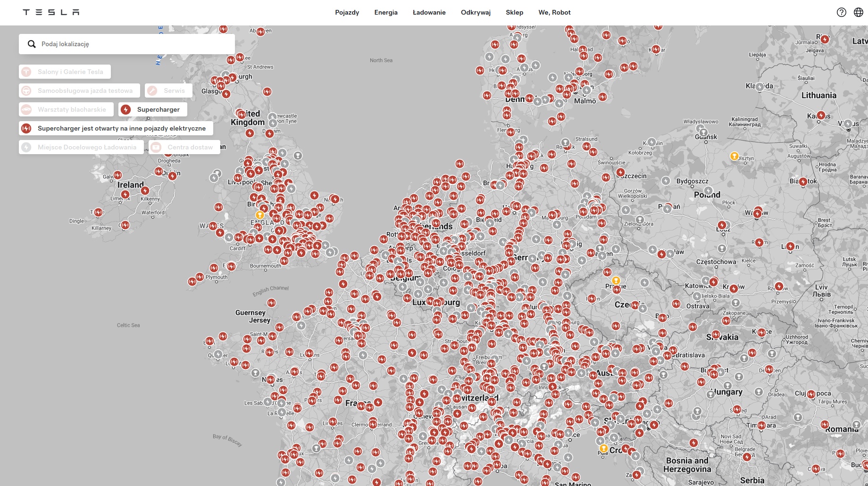Enable the Warsztaty blacharskie filter
The image size is (868, 486).
point(67,109)
